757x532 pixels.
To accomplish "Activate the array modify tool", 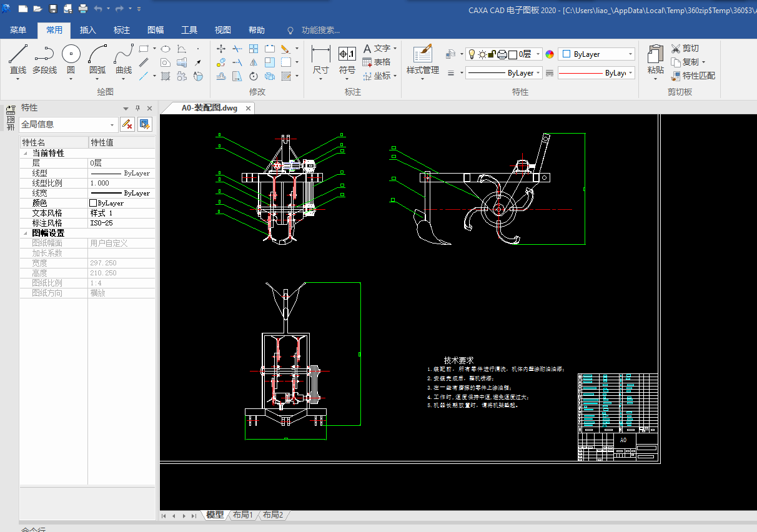I will click(254, 48).
